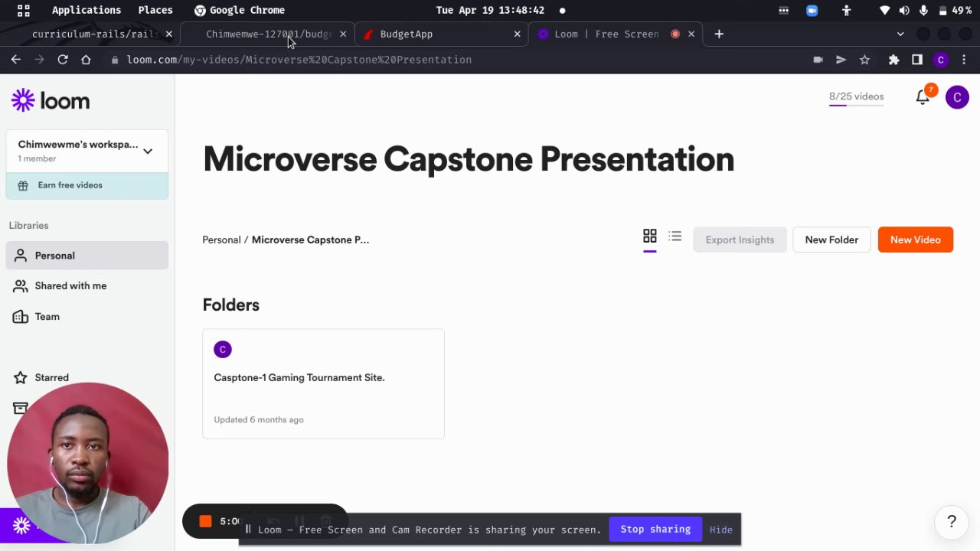This screenshot has height=551, width=980.
Task: Click the microphone tray icon
Action: pyautogui.click(x=923, y=10)
